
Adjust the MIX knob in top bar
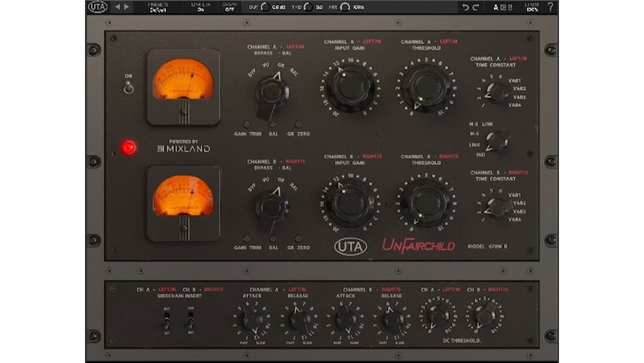(x=345, y=7)
